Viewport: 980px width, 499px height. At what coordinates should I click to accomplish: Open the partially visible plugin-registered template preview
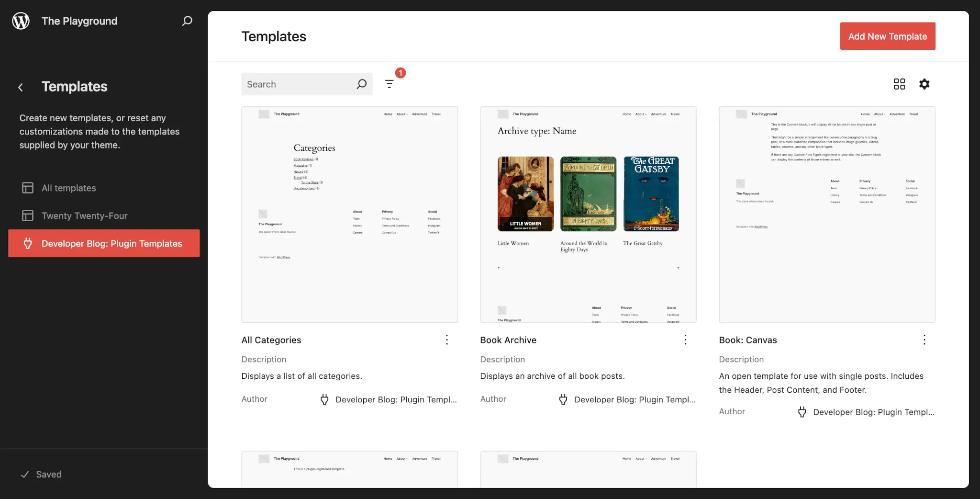click(350, 469)
